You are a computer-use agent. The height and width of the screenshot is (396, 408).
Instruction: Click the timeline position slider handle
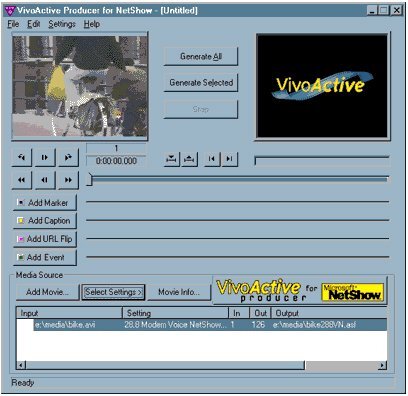(x=89, y=179)
